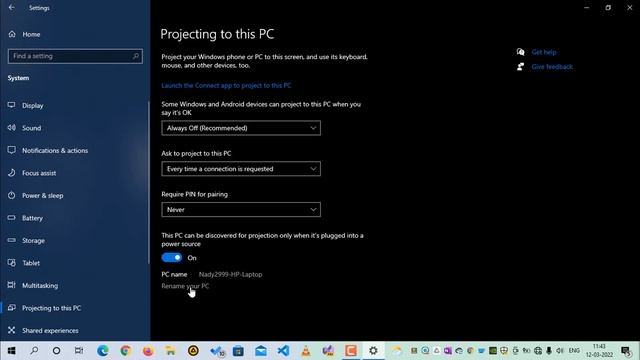
Task: Open Notifications & actions settings
Action: coord(55,151)
